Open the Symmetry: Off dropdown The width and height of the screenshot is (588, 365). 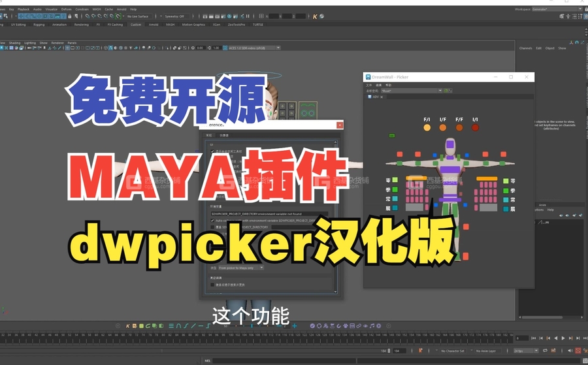(x=176, y=16)
